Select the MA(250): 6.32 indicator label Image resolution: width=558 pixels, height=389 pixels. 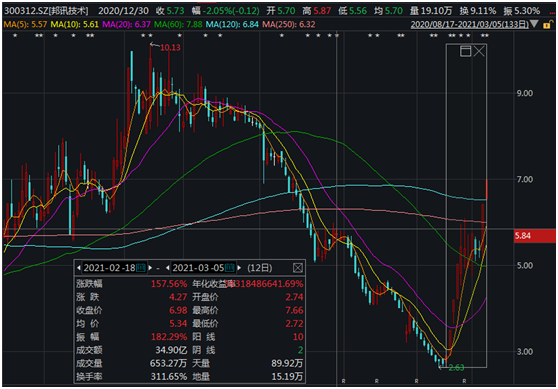[x=289, y=24]
